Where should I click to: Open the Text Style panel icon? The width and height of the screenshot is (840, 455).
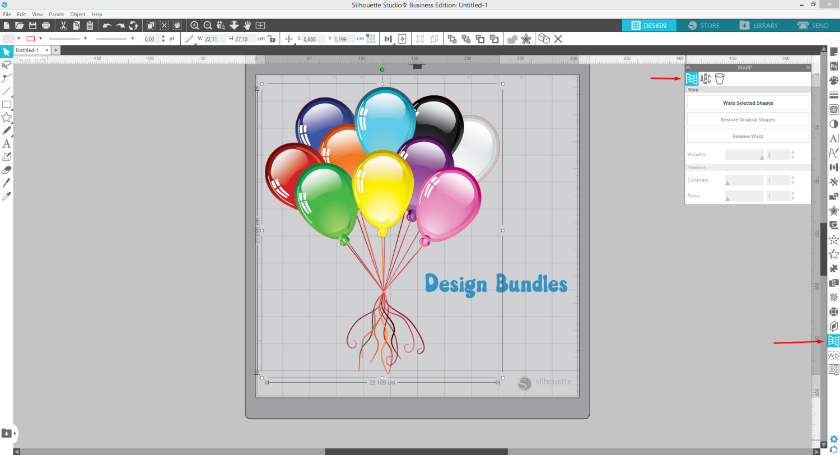pyautogui.click(x=834, y=138)
